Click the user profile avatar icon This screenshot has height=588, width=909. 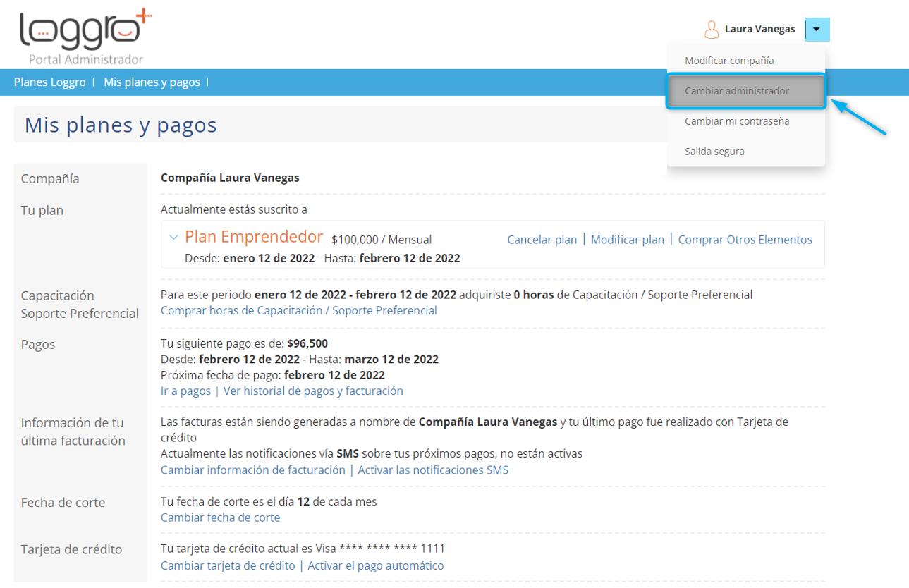click(711, 30)
